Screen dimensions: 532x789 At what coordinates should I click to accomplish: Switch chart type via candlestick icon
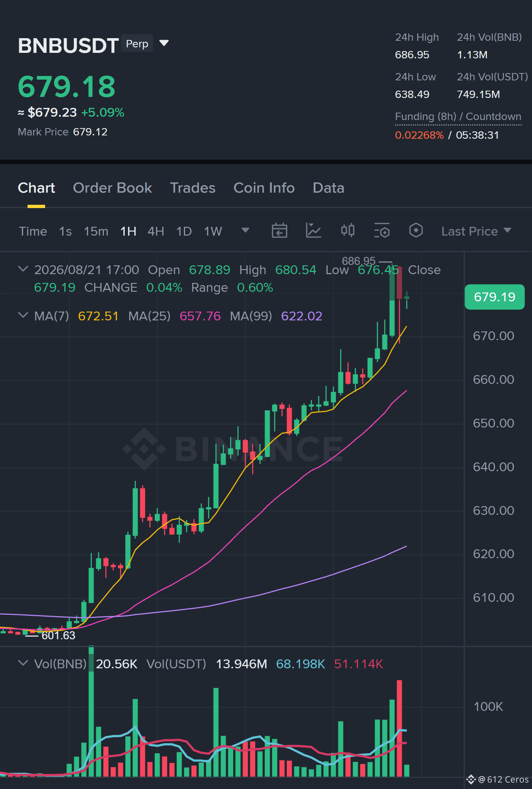click(347, 231)
